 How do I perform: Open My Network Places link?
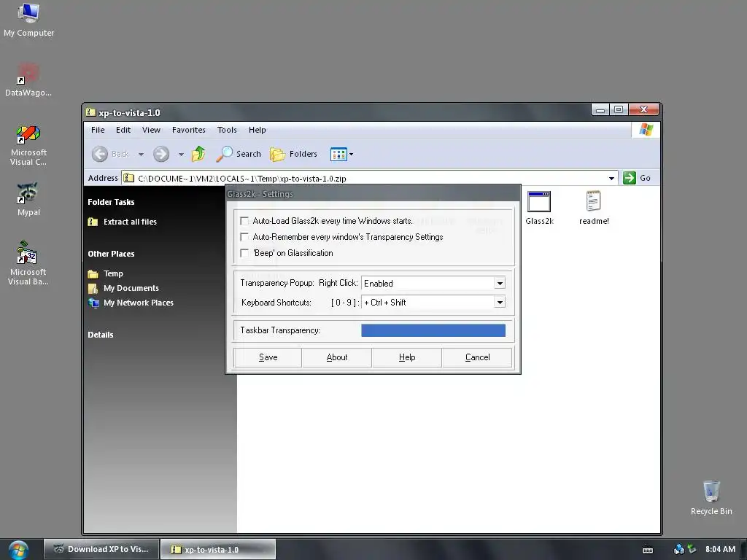(138, 303)
